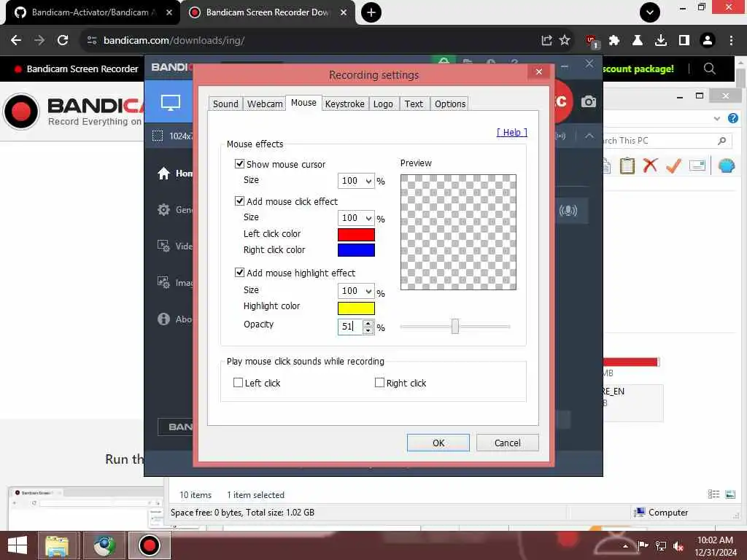Image resolution: width=747 pixels, height=560 pixels.
Task: Open the browser three-dot menu
Action: pos(731,40)
